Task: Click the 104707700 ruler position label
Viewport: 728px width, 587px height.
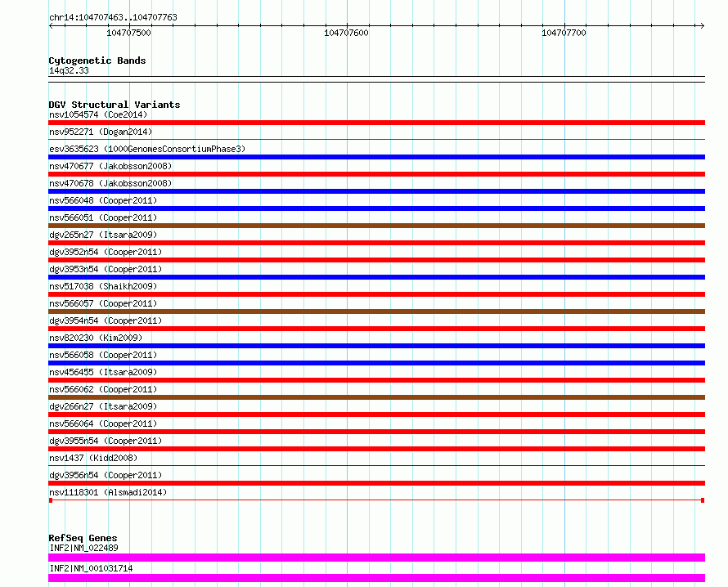Action: point(564,33)
